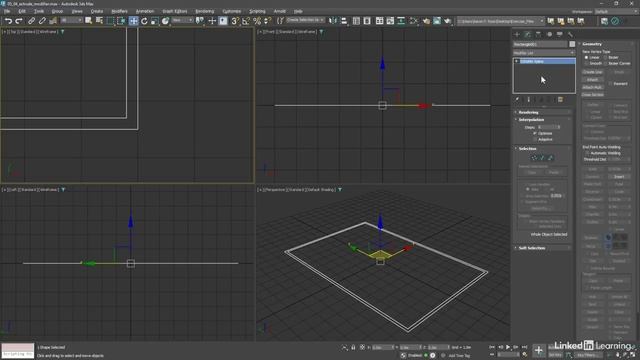
Task: Click the Cross Section button
Action: coord(593,95)
